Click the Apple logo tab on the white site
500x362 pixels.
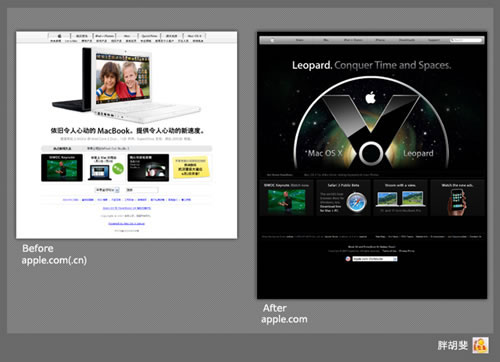coord(59,36)
